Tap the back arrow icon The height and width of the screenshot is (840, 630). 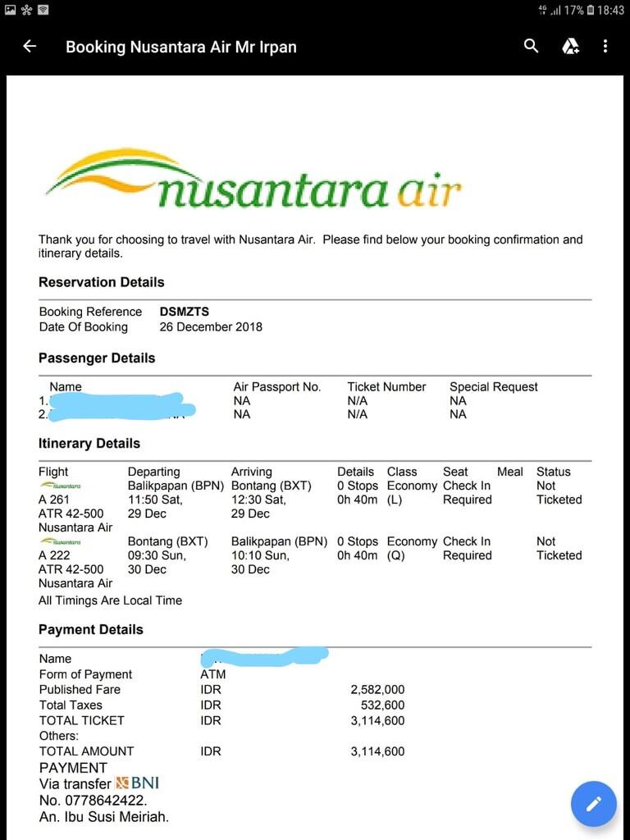[x=30, y=46]
